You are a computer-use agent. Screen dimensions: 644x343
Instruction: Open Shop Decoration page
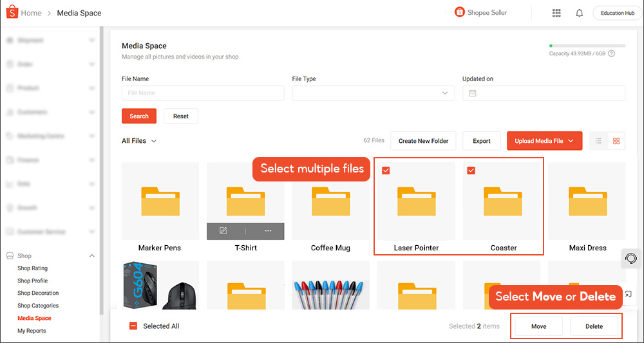click(38, 293)
